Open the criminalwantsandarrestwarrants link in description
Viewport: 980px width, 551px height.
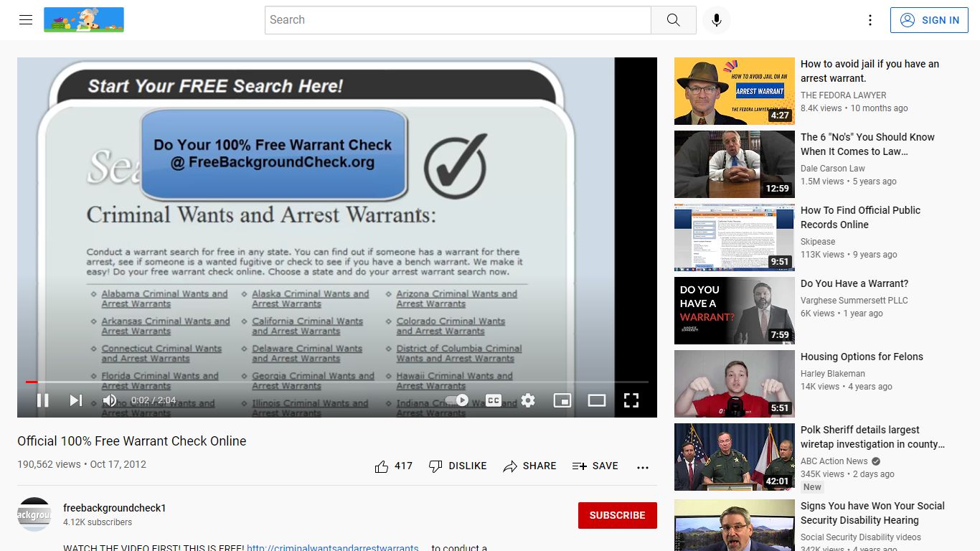[x=333, y=547]
